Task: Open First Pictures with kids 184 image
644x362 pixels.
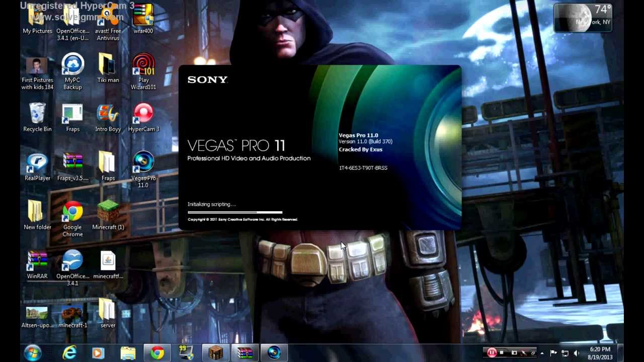Action: tap(37, 73)
